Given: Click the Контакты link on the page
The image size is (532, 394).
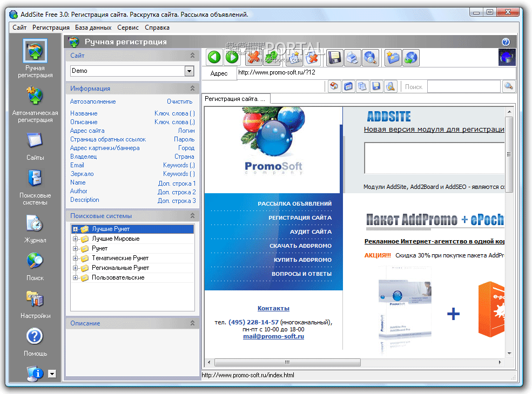Looking at the screenshot, I should [273, 308].
